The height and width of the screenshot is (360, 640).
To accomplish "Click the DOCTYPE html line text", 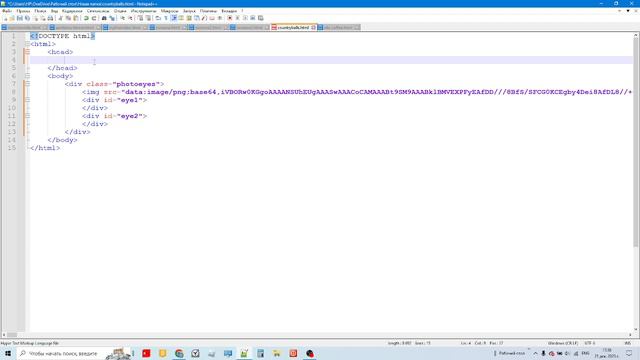I will click(x=62, y=36).
